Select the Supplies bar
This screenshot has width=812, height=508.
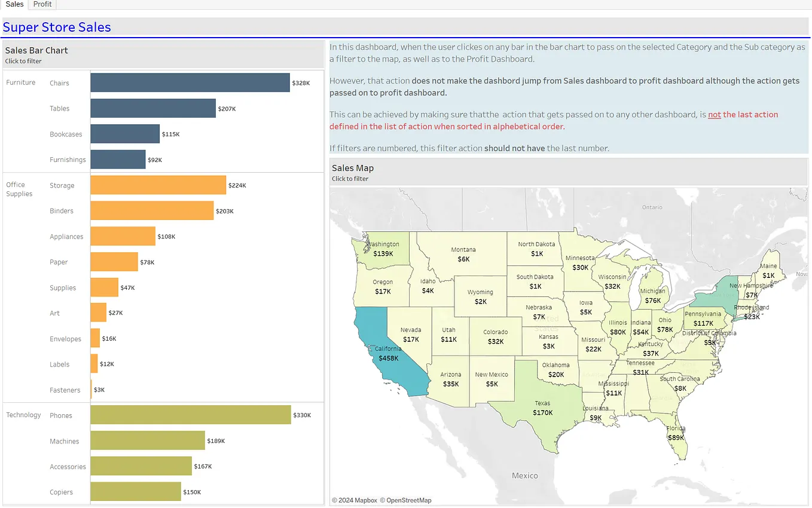[105, 287]
